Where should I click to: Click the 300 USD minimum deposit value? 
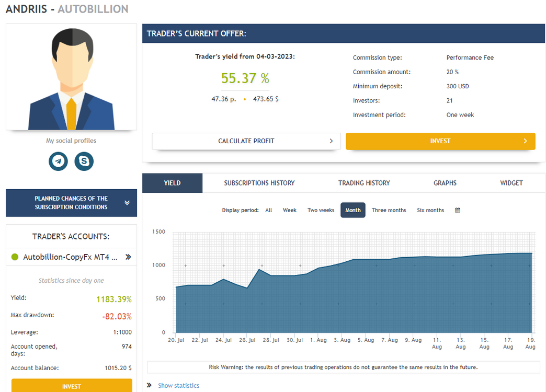[458, 86]
